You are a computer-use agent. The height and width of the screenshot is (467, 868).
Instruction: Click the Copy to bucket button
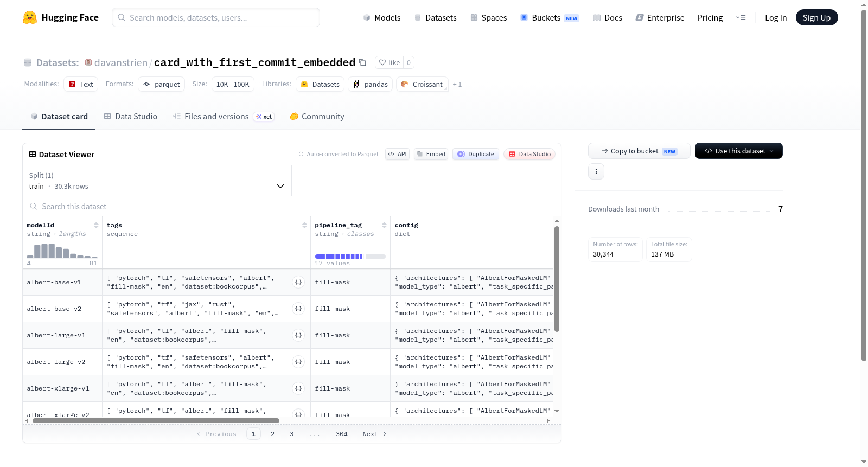click(639, 151)
